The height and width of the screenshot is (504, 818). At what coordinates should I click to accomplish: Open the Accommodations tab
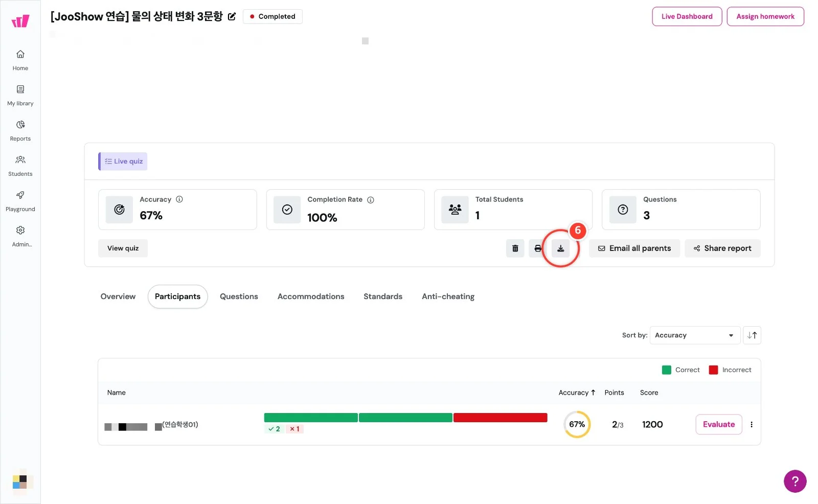(x=311, y=296)
